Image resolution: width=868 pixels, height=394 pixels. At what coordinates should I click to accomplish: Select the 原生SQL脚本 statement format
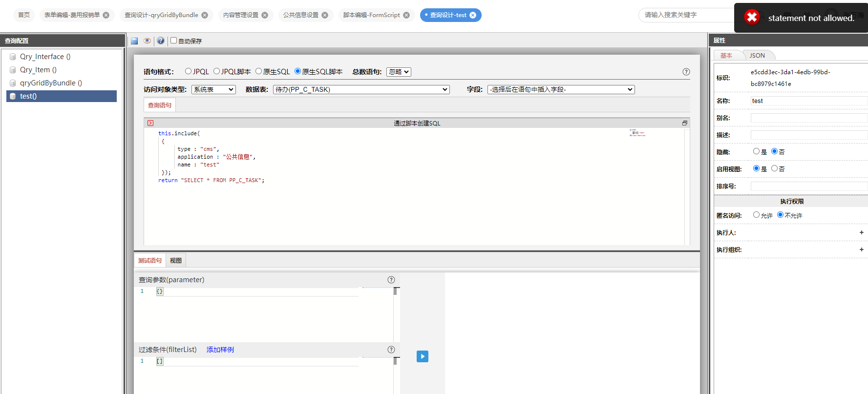coord(297,71)
